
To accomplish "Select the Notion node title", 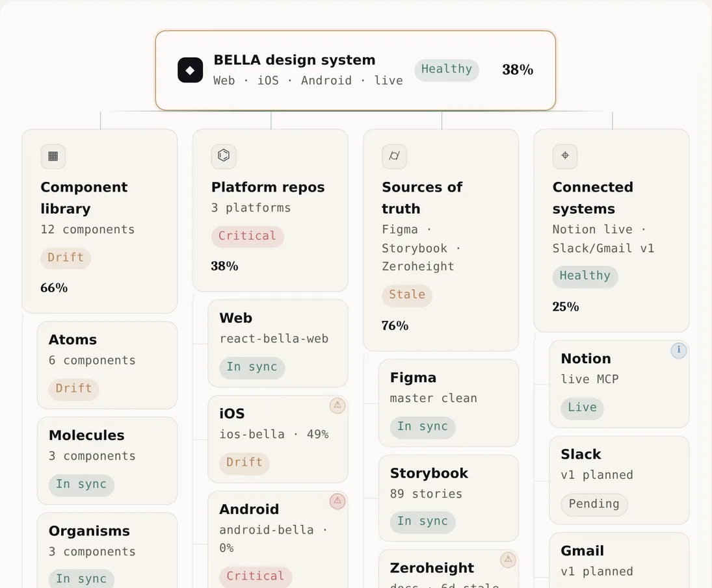I will [x=586, y=359].
